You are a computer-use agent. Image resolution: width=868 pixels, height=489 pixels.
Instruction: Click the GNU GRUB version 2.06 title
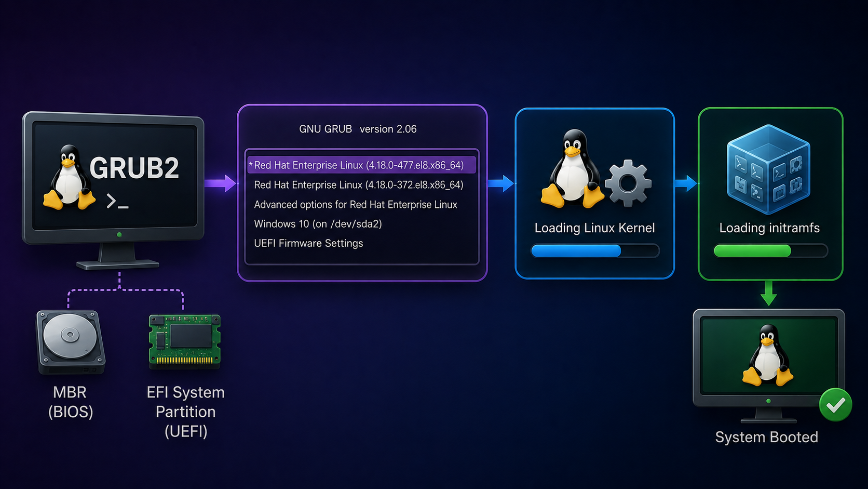tap(358, 129)
